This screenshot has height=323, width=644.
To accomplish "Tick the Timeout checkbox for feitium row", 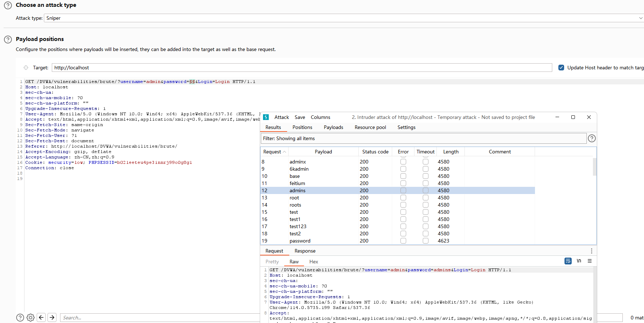I will click(x=426, y=183).
